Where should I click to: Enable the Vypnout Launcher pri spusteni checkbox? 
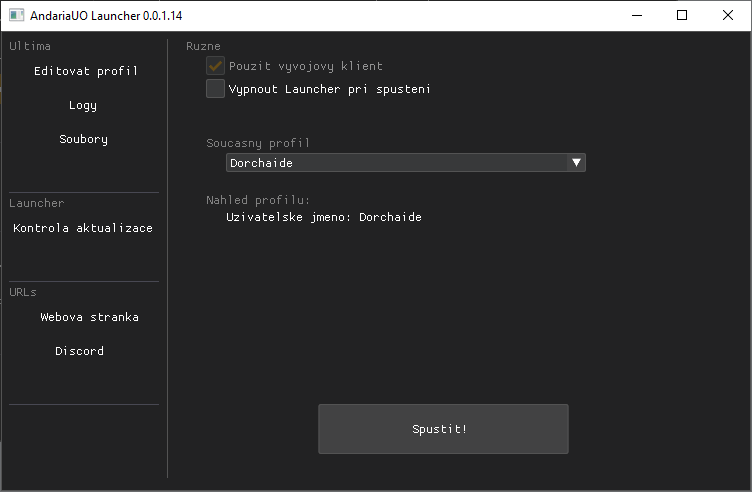coord(215,89)
